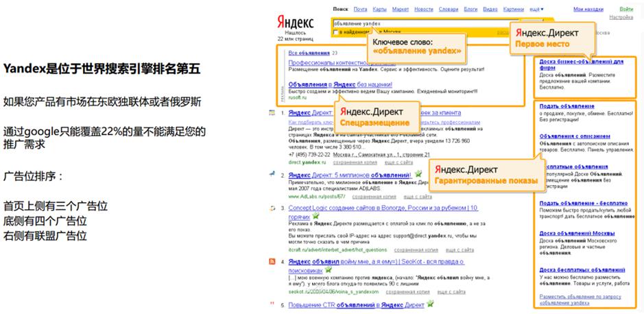Open the 'Мои находки' link

coord(587,9)
